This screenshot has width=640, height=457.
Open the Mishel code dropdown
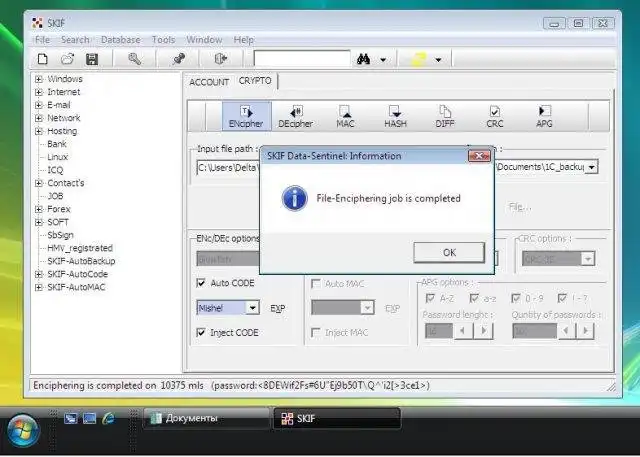coord(252,308)
